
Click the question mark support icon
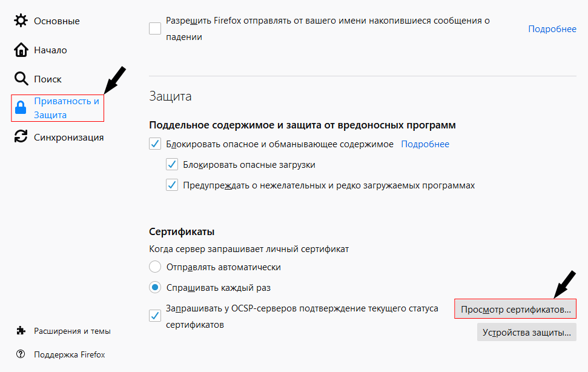point(21,354)
